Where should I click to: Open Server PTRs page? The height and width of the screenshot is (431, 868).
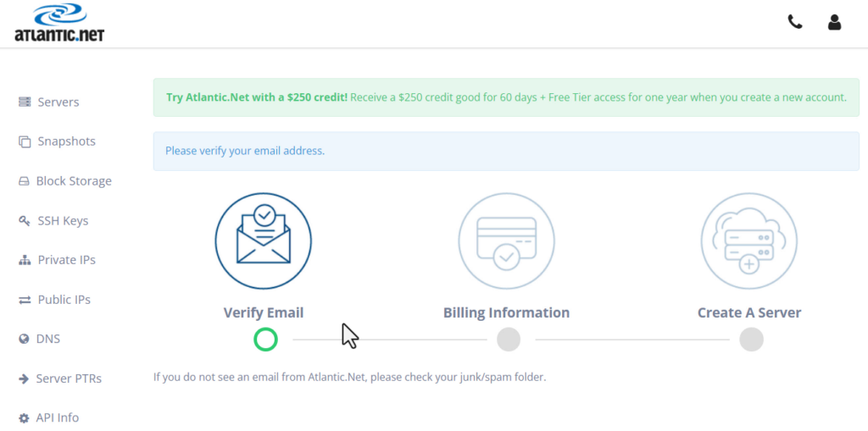point(69,379)
